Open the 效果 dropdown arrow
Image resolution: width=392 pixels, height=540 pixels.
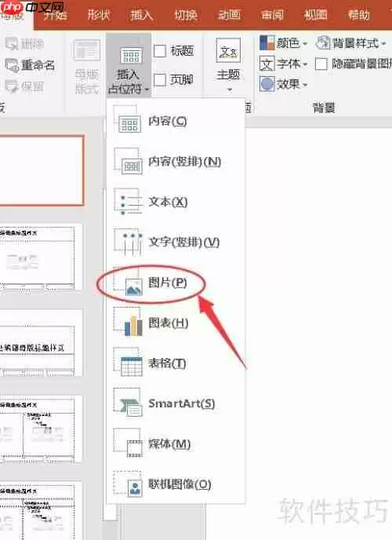point(305,85)
